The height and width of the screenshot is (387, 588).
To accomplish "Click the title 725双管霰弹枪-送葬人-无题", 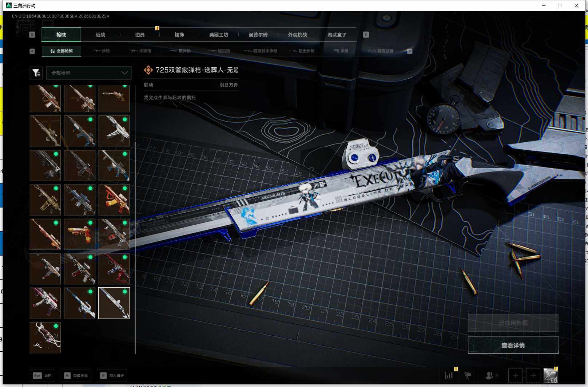I will tap(196, 70).
